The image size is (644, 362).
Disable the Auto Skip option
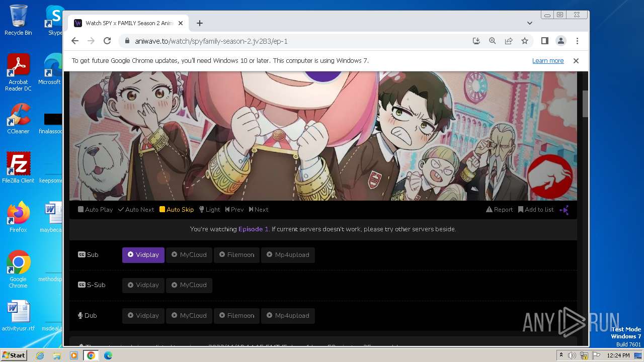(177, 210)
